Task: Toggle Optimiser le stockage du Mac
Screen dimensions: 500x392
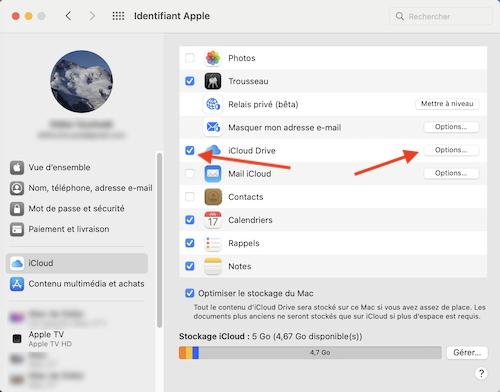Action: pyautogui.click(x=190, y=293)
